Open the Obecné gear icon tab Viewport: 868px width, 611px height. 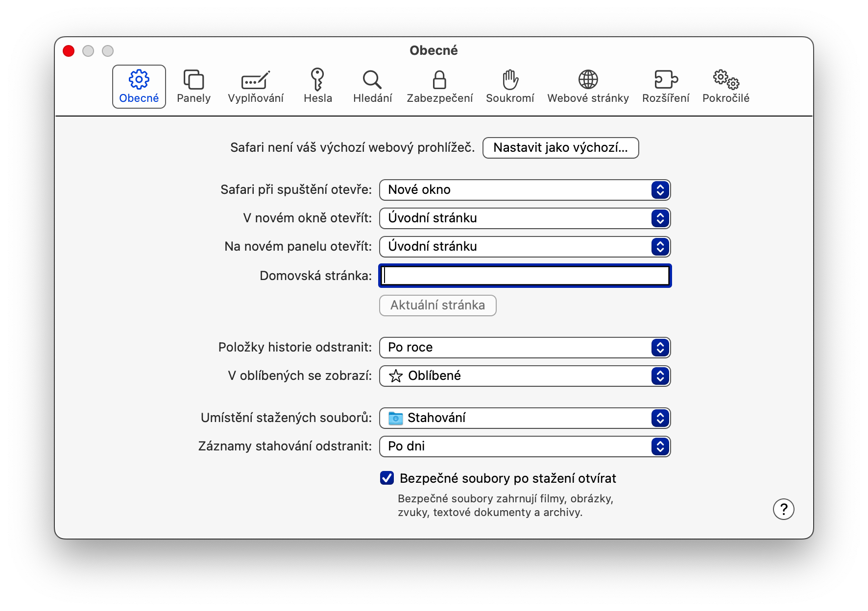tap(139, 87)
